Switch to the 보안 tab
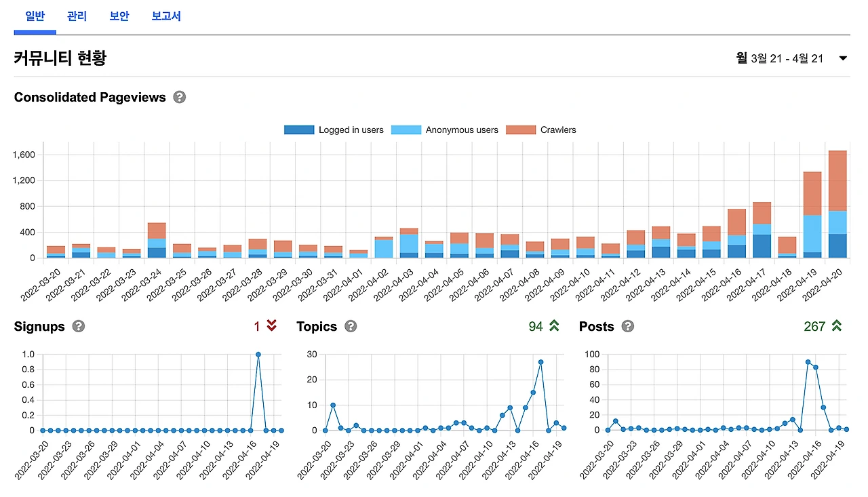This screenshot has width=868, height=497. 119,16
